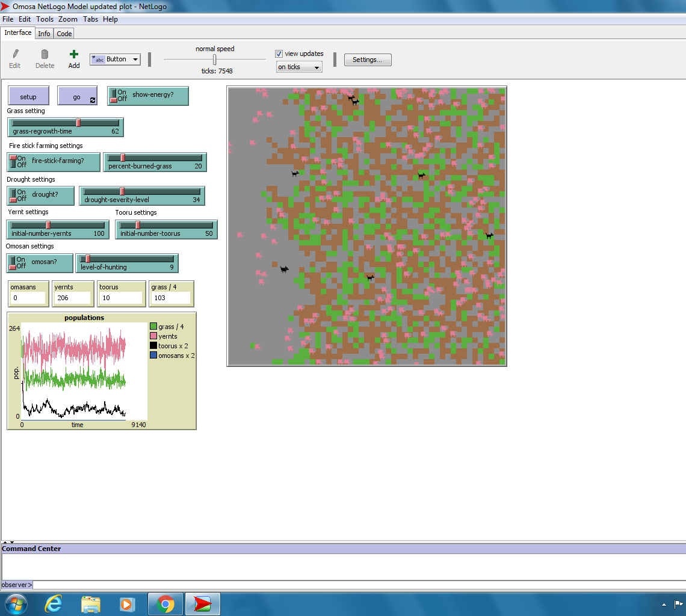
Task: Click the Delete trash icon in the toolbar
Action: tap(45, 54)
